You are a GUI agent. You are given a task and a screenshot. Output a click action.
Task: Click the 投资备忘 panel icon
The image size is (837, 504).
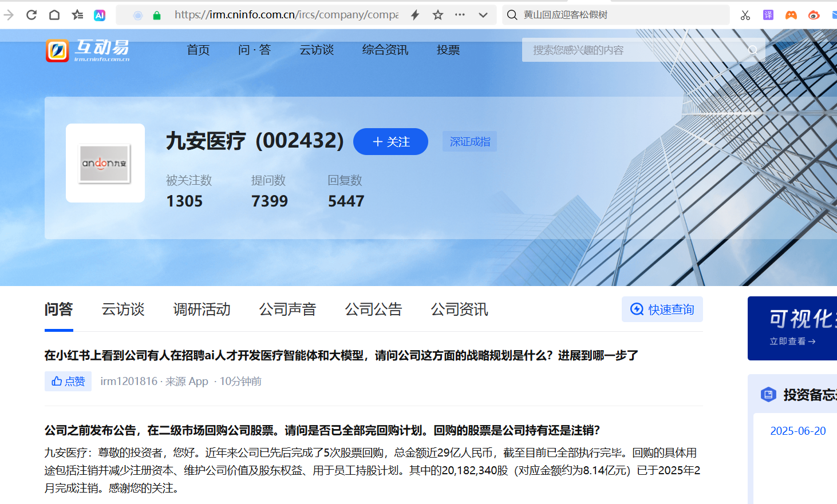pyautogui.click(x=768, y=394)
